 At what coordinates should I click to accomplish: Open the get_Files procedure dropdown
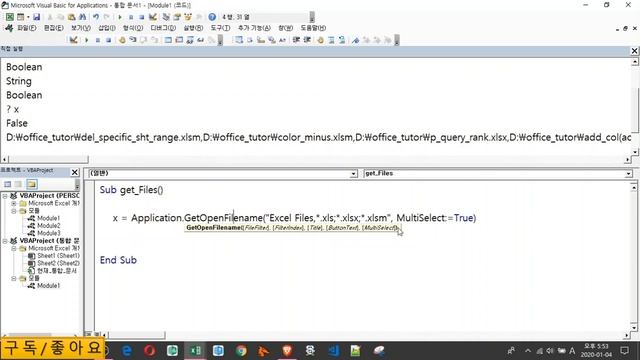pyautogui.click(x=629, y=174)
